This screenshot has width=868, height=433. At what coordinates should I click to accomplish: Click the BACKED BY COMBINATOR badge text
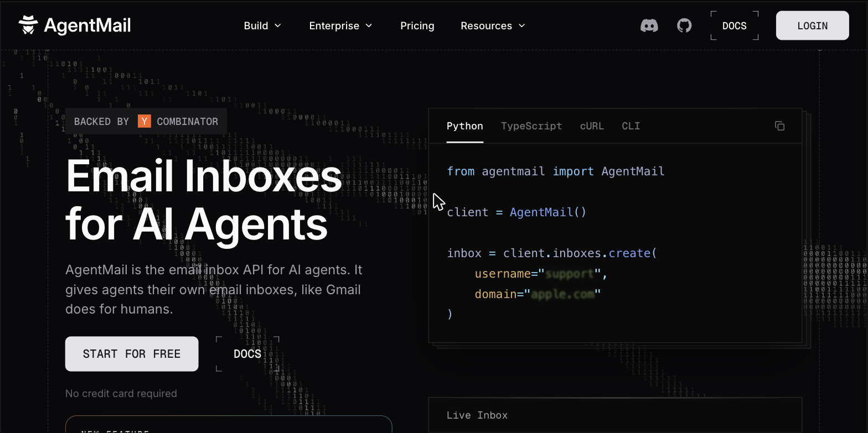click(x=146, y=122)
